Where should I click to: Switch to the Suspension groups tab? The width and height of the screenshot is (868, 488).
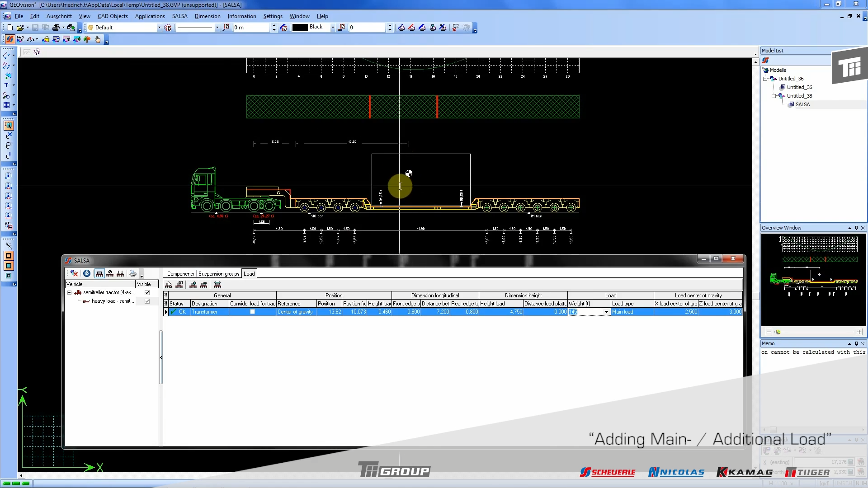[219, 274]
